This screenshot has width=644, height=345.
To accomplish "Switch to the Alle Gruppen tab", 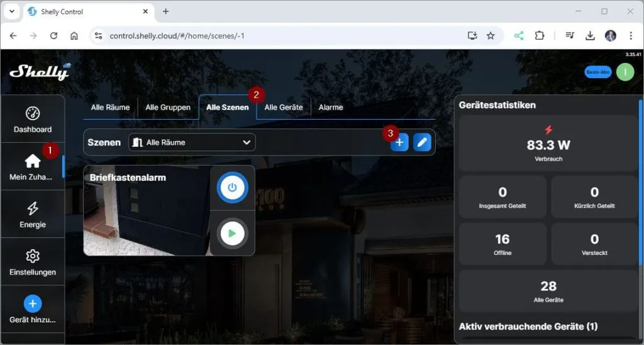I will click(x=168, y=108).
